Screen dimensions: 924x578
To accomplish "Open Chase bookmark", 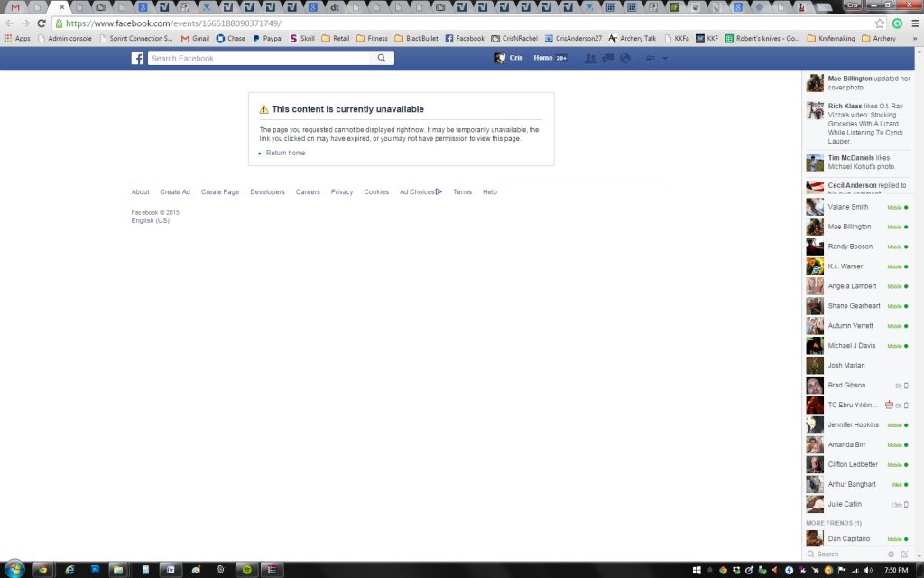I will tap(230, 38).
